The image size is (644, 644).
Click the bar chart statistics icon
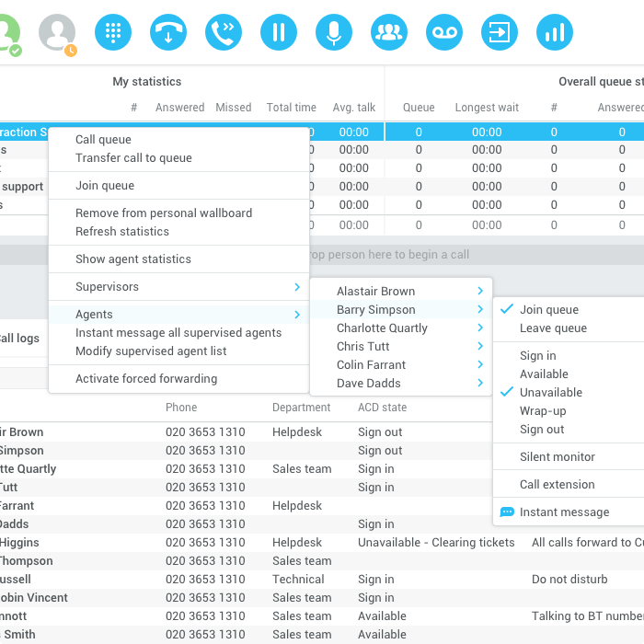coord(555,32)
